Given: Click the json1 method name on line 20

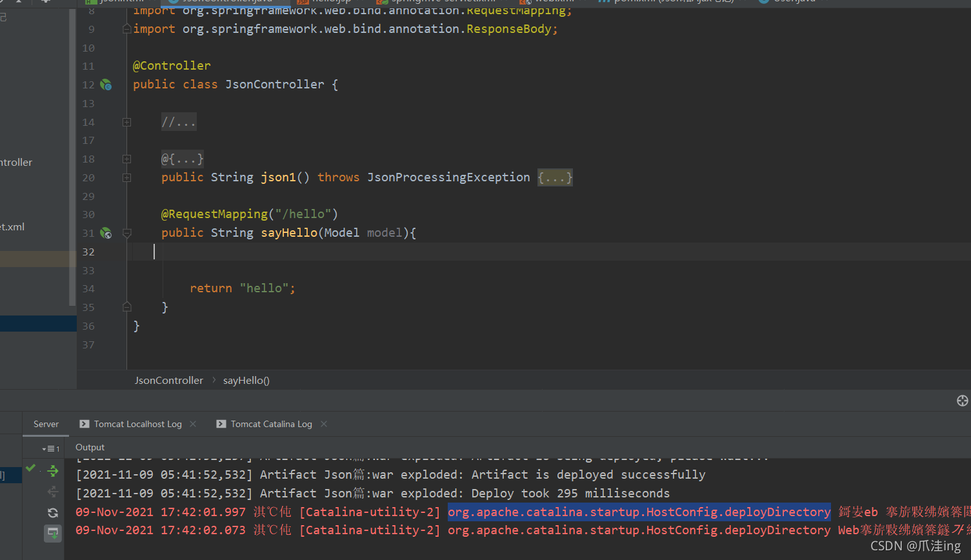Looking at the screenshot, I should [279, 177].
